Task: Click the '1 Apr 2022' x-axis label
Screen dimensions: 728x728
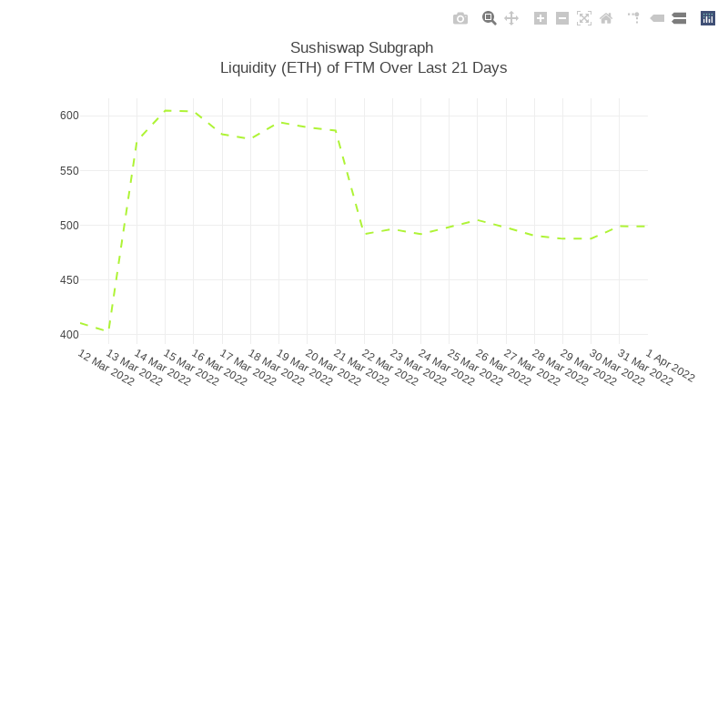Action: coord(670,365)
